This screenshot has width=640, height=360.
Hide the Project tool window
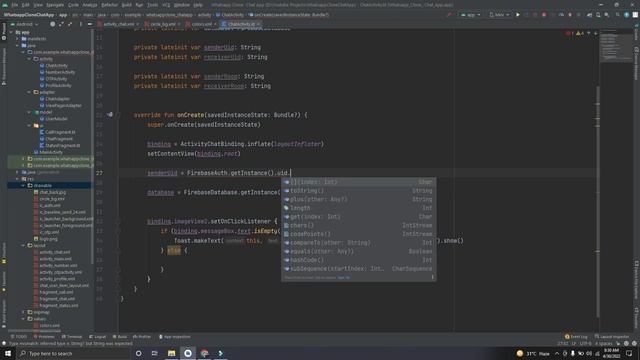(89, 24)
